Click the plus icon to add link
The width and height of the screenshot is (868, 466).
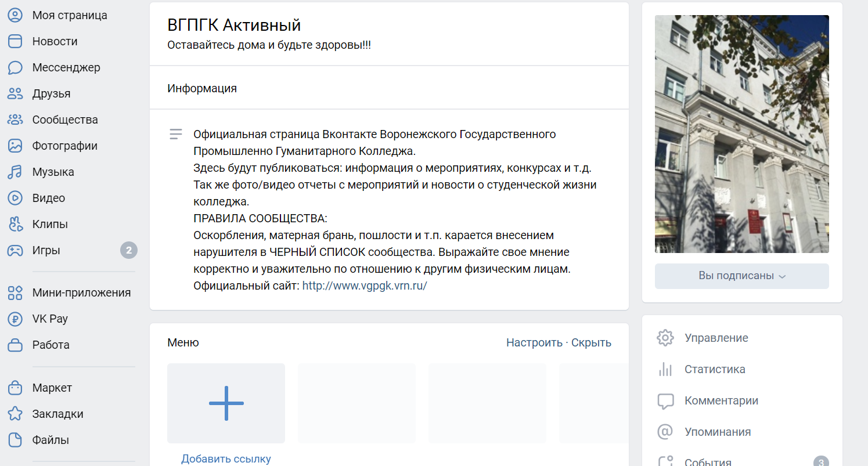[x=226, y=403]
